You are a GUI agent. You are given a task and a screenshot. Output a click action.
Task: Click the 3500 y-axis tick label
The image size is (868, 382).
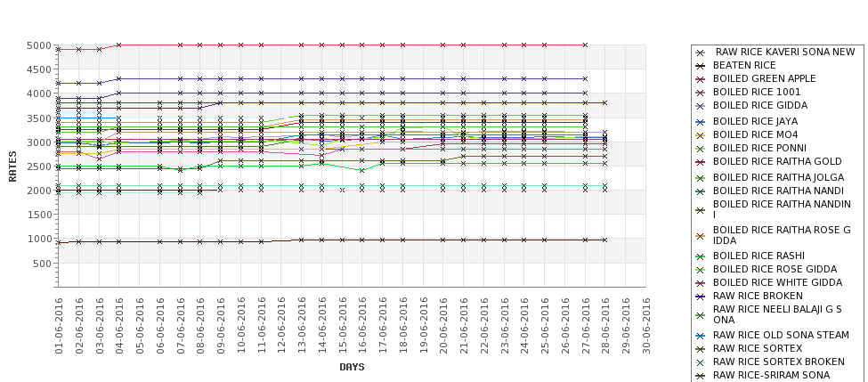tap(39, 118)
